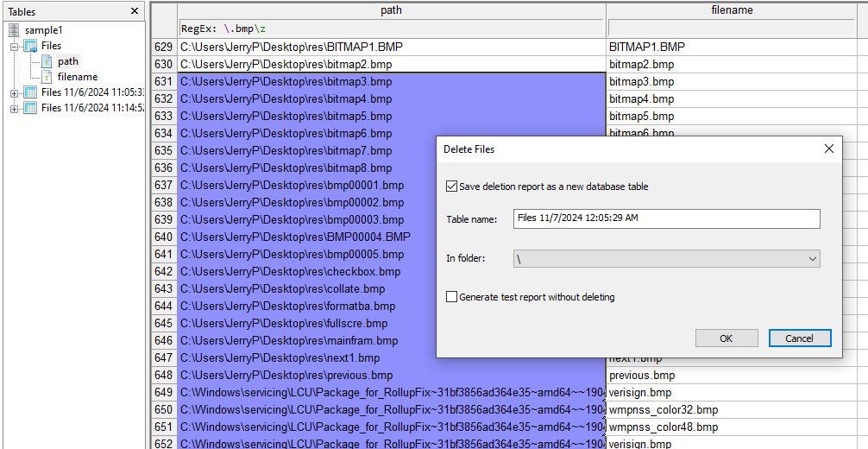Click the Files table icon in tree
The height and width of the screenshot is (449, 868).
[x=30, y=46]
